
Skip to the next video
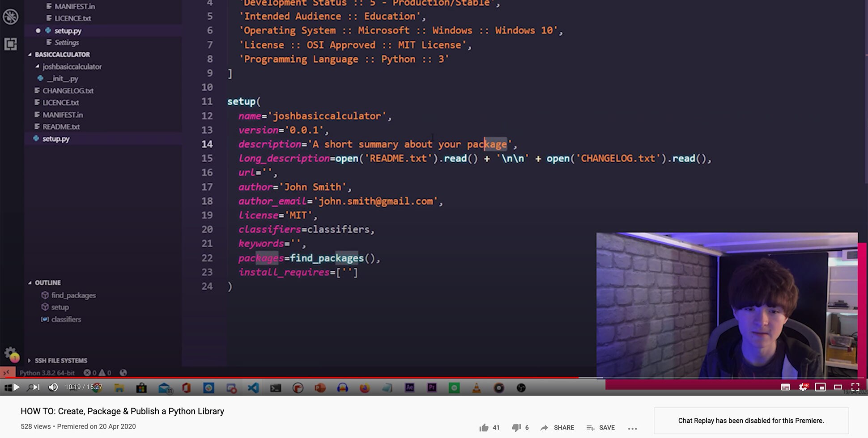(x=36, y=387)
